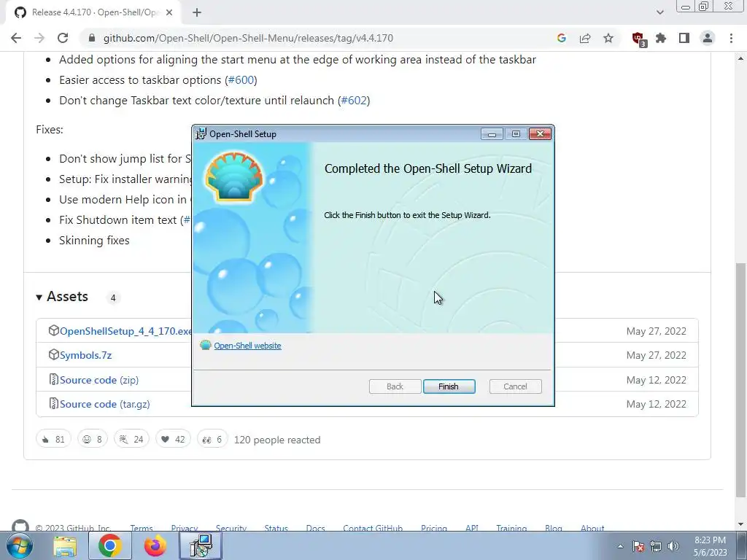Viewport: 747px width, 560px height.
Task: Click scrollbar up arrow
Action: (x=741, y=58)
